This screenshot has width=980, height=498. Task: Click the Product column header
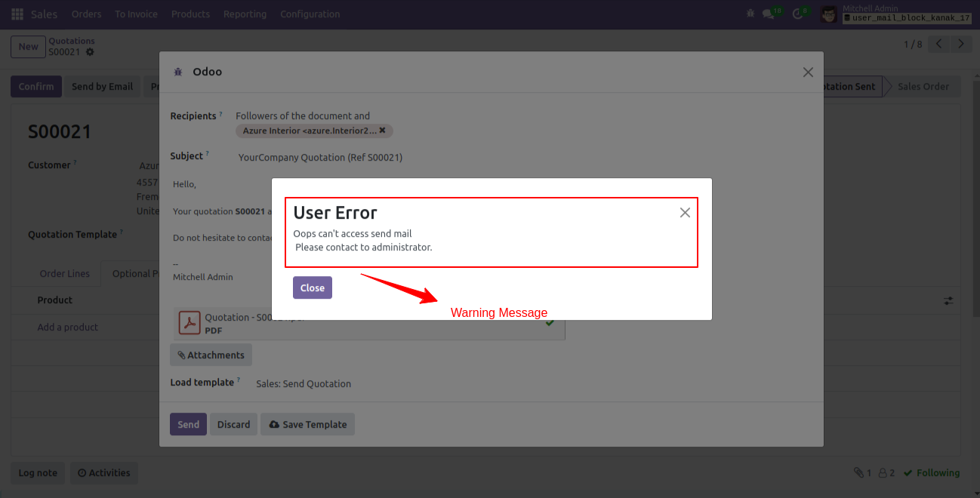click(55, 300)
